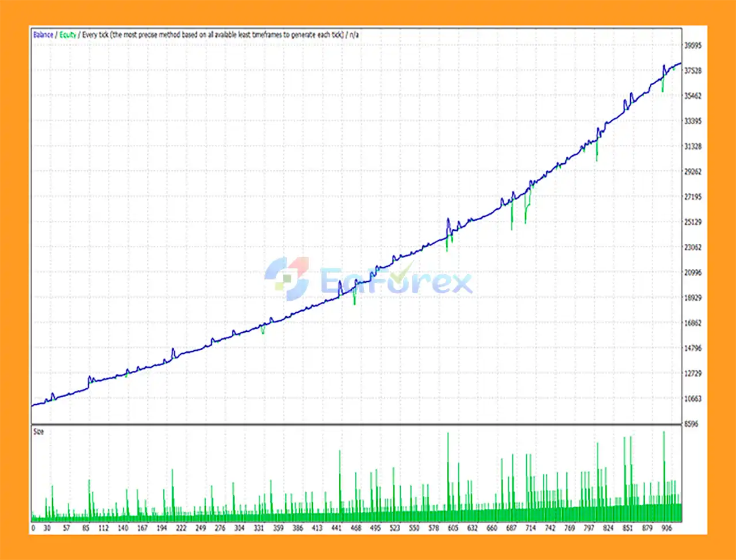The height and width of the screenshot is (560, 736).
Task: Click the end point of the balance curve
Action: [x=681, y=63]
